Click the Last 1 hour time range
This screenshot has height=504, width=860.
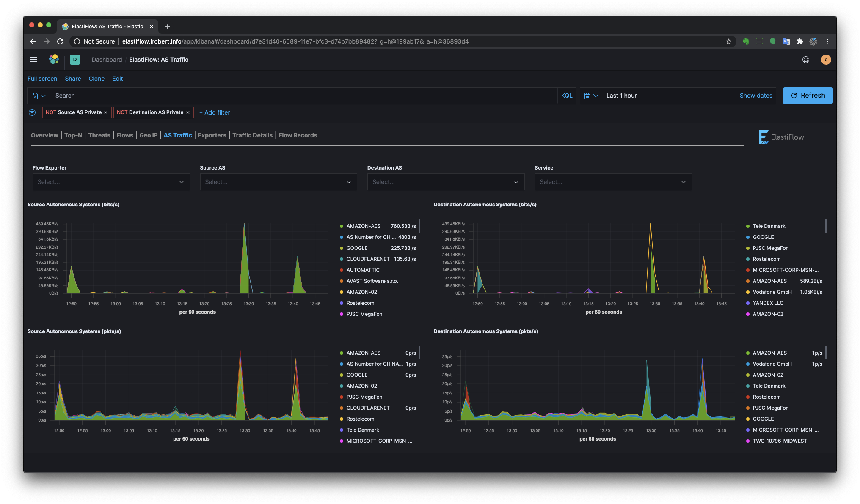[x=621, y=96]
